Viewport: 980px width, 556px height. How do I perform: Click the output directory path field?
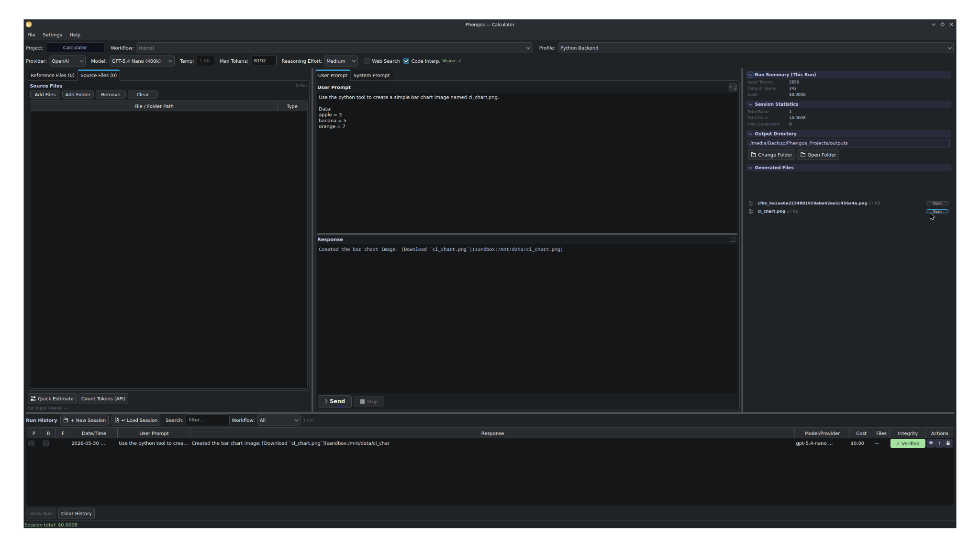[848, 143]
